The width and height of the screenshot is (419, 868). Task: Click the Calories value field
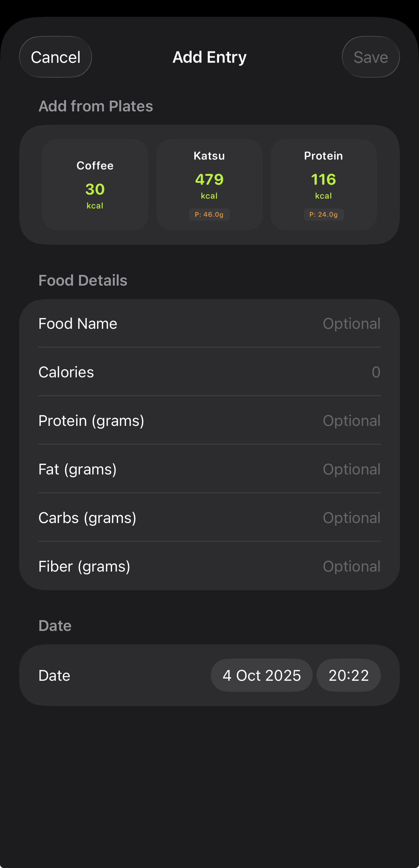376,372
